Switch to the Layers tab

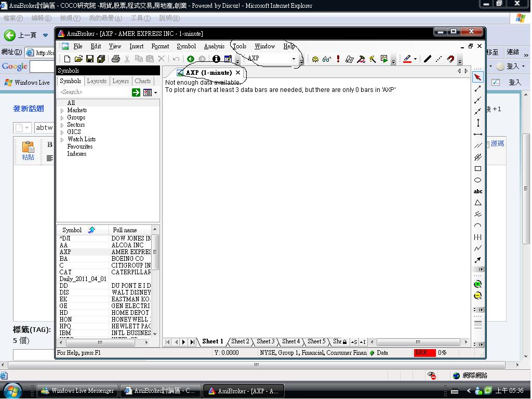pos(121,81)
